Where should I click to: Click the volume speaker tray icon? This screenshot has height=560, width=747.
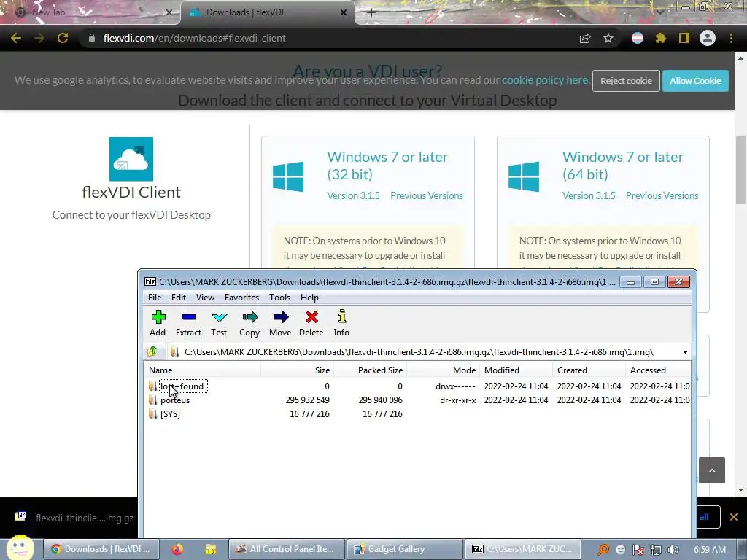click(x=673, y=550)
